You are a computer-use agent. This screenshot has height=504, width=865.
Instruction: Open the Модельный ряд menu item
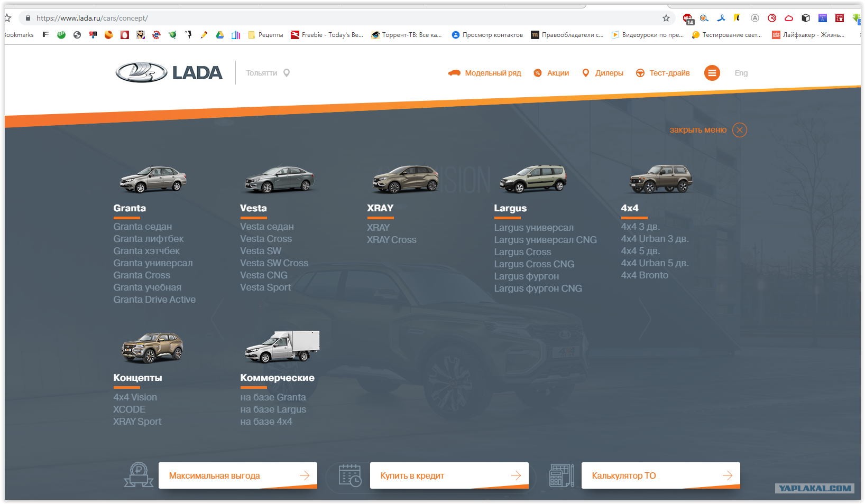coord(484,73)
